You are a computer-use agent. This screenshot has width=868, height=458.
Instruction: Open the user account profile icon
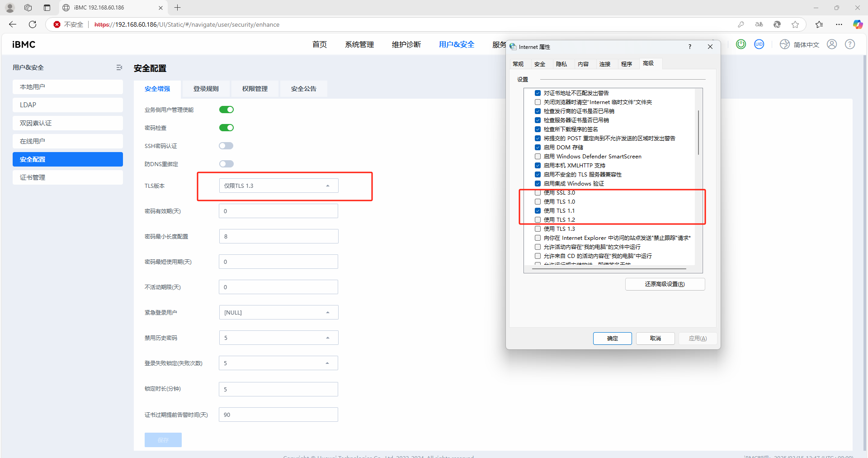pos(832,44)
